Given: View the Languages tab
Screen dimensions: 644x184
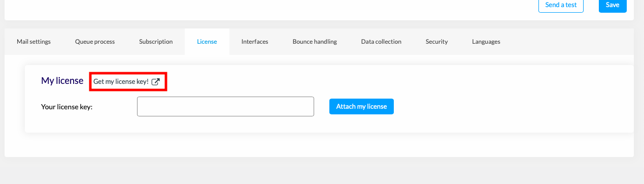Looking at the screenshot, I should tap(486, 42).
